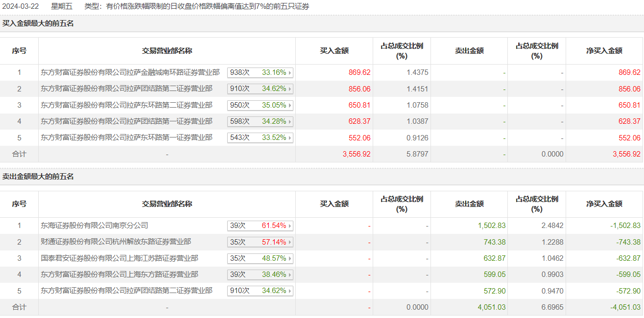Select the 599.05 sell amount cell
The image size is (644, 318).
495,274
